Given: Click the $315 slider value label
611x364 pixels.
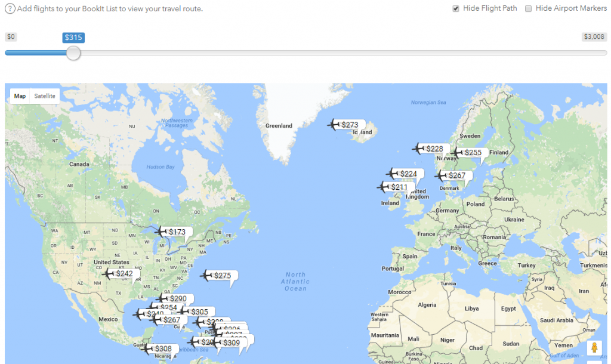Looking at the screenshot, I should click(x=73, y=38).
